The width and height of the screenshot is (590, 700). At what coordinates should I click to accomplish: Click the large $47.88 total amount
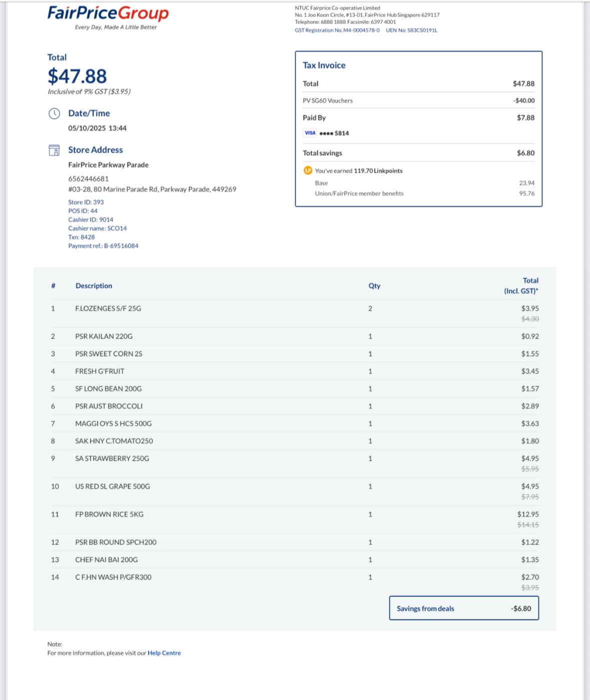77,76
